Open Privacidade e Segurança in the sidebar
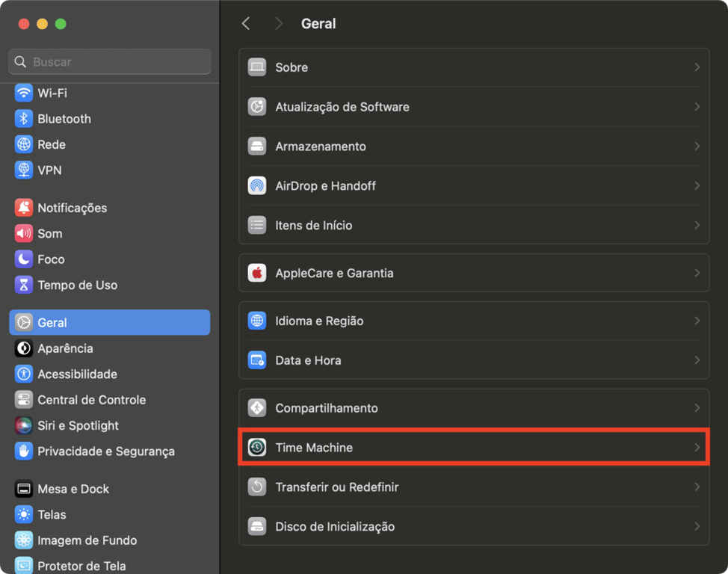 point(106,451)
